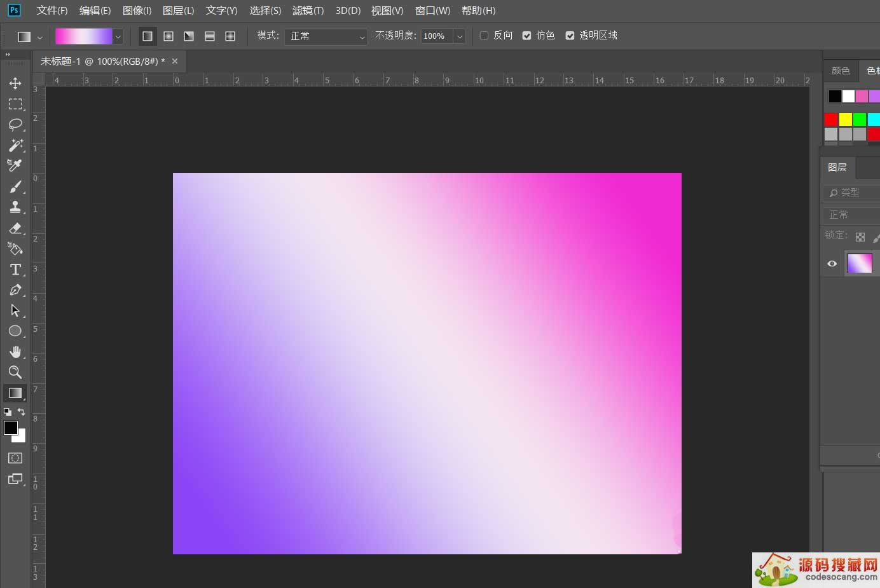The height and width of the screenshot is (588, 880).
Task: Choose radial gradient style
Action: coord(168,36)
